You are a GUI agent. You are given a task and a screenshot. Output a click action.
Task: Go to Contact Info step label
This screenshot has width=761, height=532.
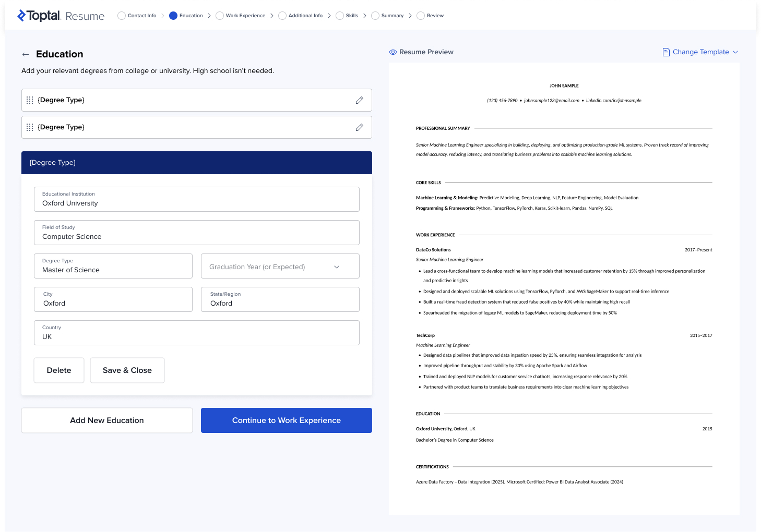click(x=142, y=16)
